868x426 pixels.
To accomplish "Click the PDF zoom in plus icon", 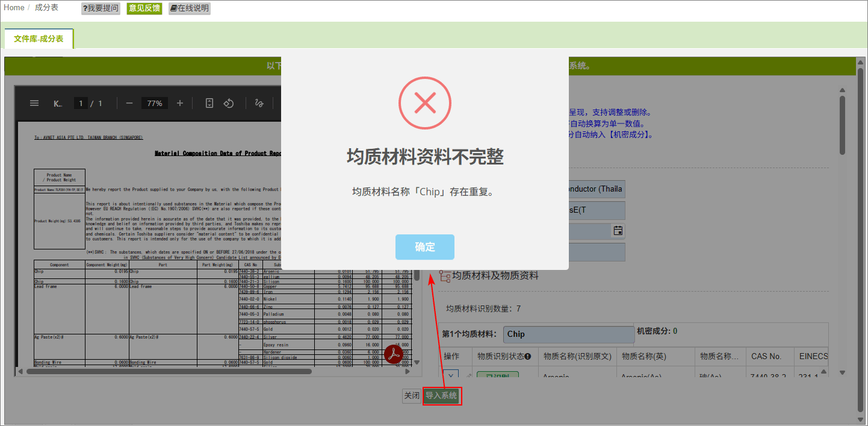I will coord(180,103).
